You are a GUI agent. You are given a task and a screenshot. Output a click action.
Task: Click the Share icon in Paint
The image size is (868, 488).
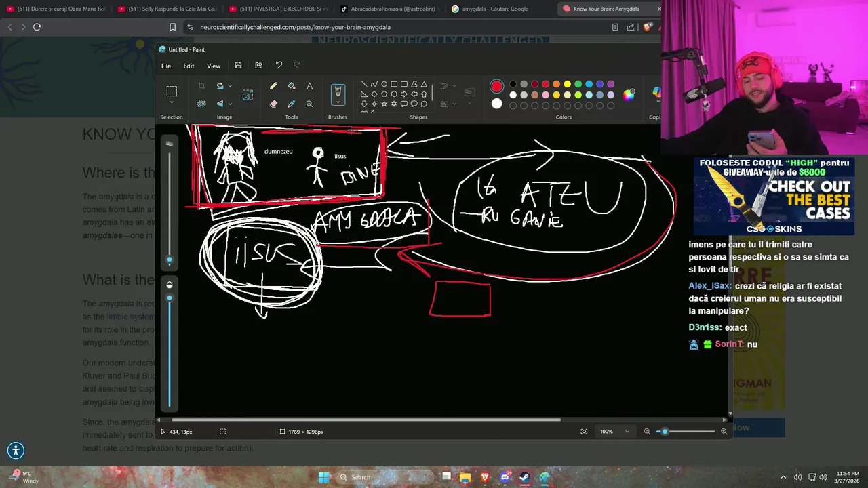(258, 65)
